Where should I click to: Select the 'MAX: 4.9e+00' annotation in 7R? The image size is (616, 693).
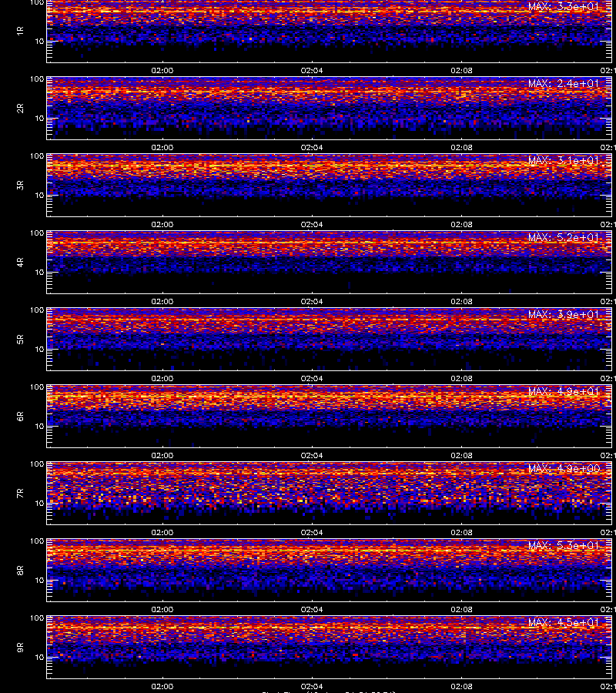coord(564,468)
